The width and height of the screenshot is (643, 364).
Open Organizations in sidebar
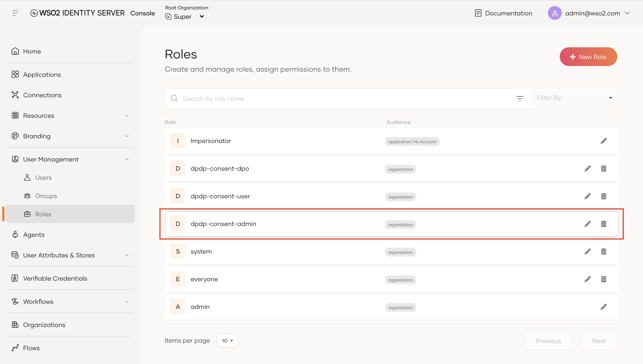click(x=70, y=325)
